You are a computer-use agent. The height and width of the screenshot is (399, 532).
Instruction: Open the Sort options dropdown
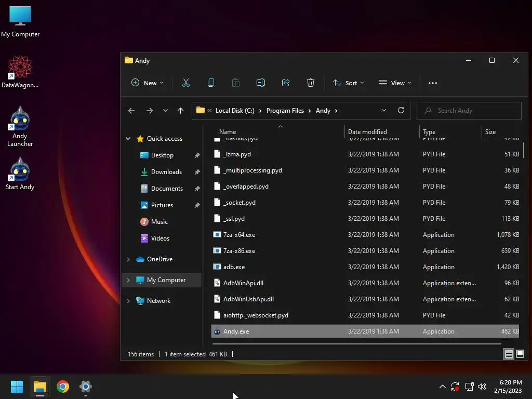(x=349, y=83)
